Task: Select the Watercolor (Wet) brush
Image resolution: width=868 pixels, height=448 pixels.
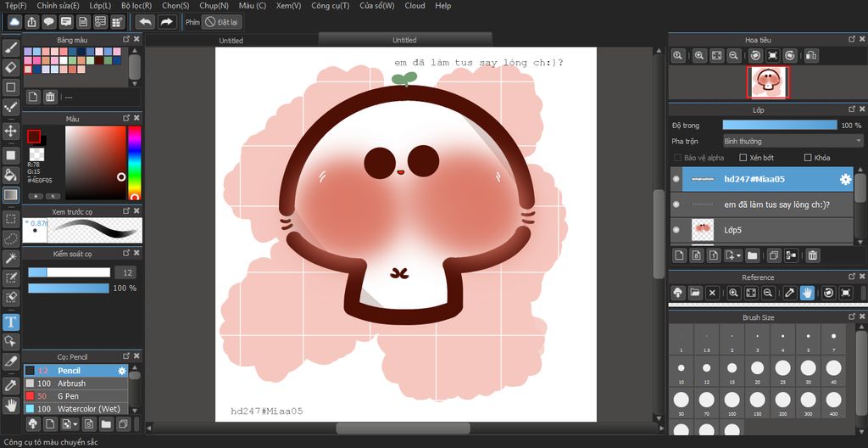Action: click(x=75, y=409)
